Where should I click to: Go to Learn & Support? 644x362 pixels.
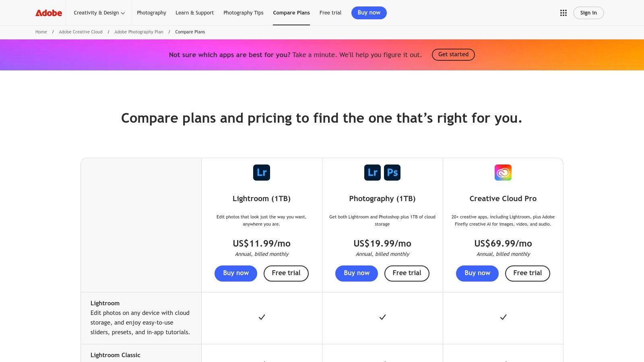coord(194,13)
